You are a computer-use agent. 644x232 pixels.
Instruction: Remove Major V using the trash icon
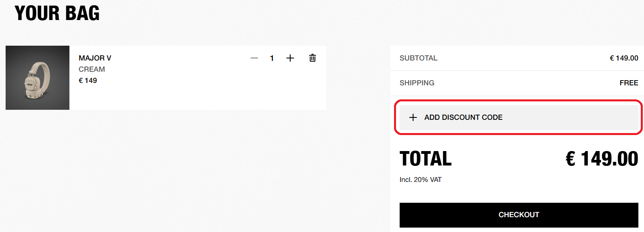click(x=313, y=58)
